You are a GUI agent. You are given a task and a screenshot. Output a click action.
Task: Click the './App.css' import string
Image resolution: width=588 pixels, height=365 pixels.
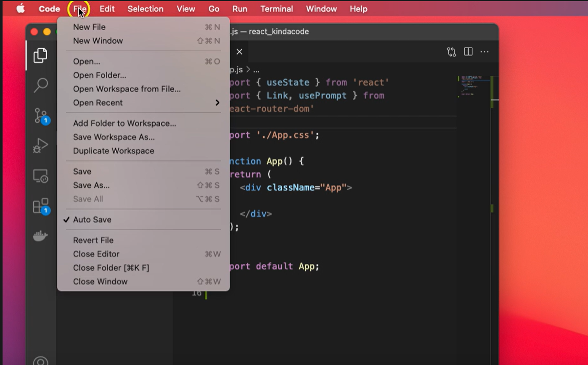point(285,135)
